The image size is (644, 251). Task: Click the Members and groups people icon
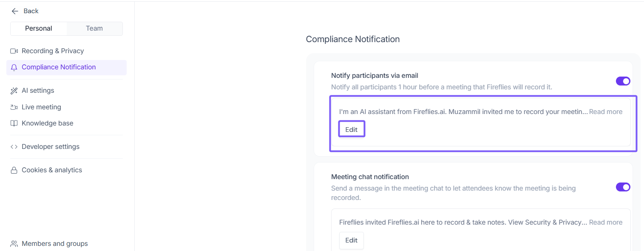click(14, 244)
